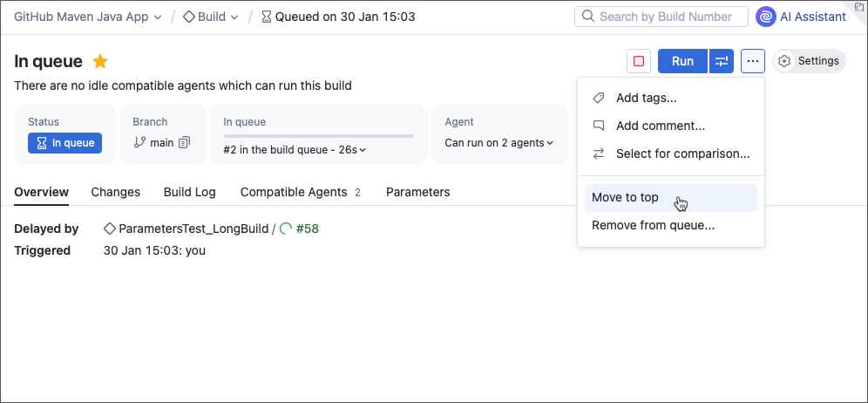Choose Remove from queue option
The width and height of the screenshot is (868, 403).
click(x=653, y=225)
